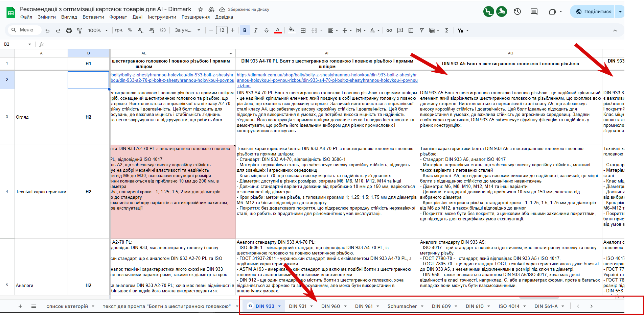644x315 pixels.
Task: Select the Огляд cell in column A
Action: pos(41,117)
